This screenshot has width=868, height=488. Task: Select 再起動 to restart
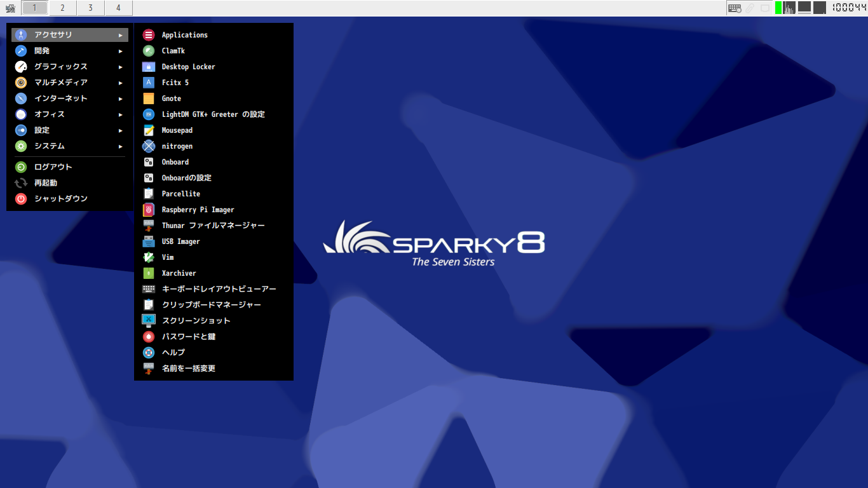(70, 183)
